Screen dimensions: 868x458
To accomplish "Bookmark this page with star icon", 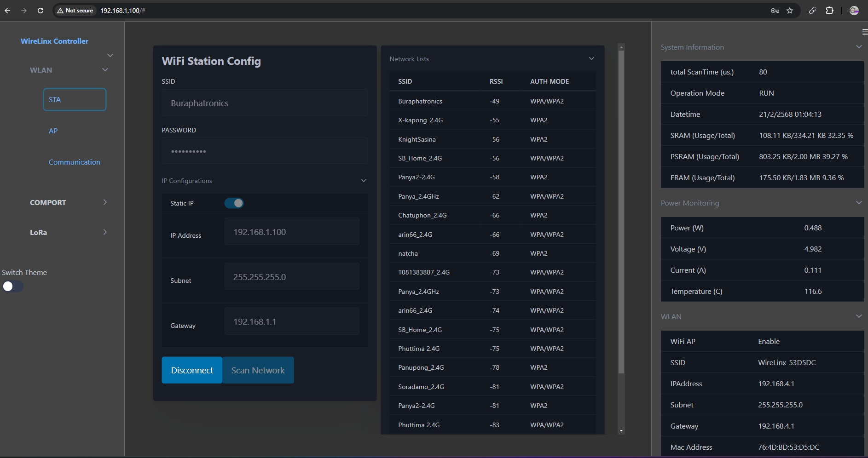I will click(x=790, y=11).
